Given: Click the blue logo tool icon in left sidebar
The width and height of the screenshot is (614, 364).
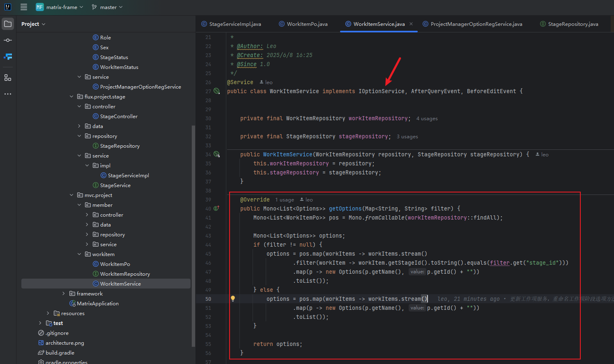Looking at the screenshot, I should click(8, 57).
